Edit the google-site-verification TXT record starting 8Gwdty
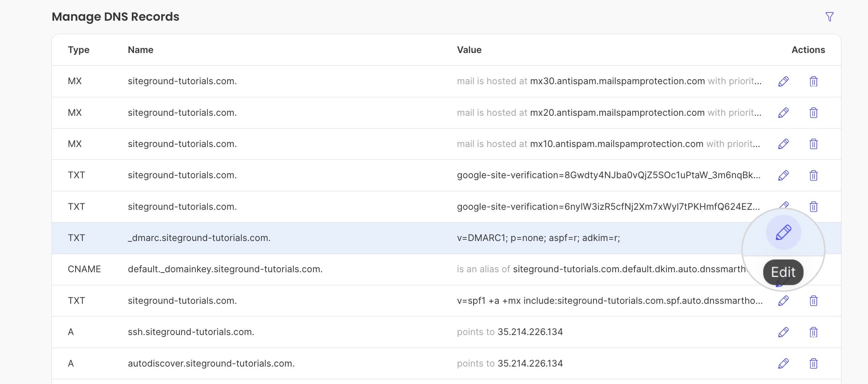 pyautogui.click(x=783, y=175)
